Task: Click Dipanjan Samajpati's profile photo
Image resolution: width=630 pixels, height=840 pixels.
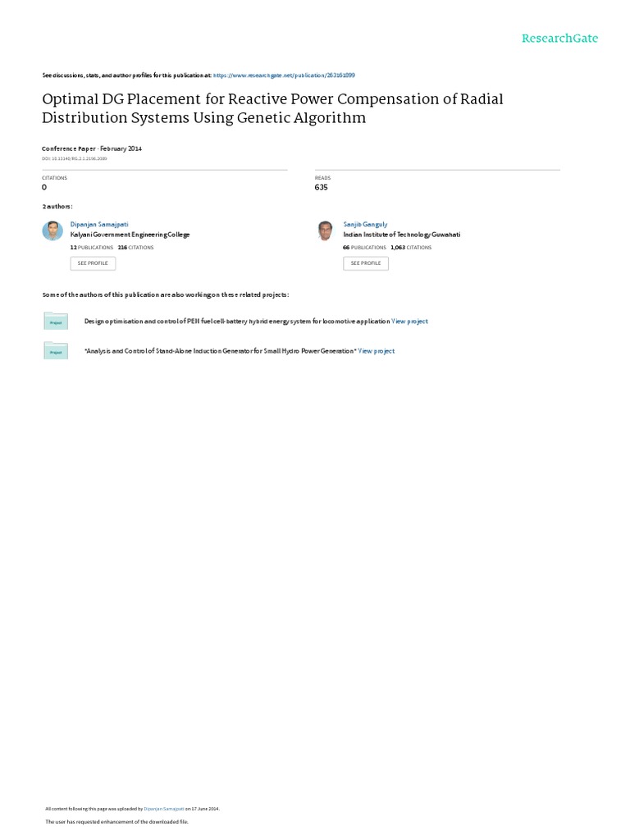Action: 52,231
